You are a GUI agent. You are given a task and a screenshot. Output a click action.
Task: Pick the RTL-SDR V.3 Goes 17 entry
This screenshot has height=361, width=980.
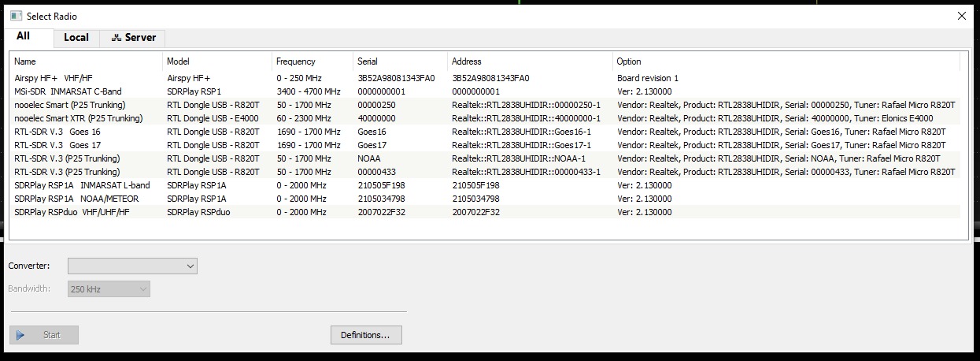pos(57,145)
